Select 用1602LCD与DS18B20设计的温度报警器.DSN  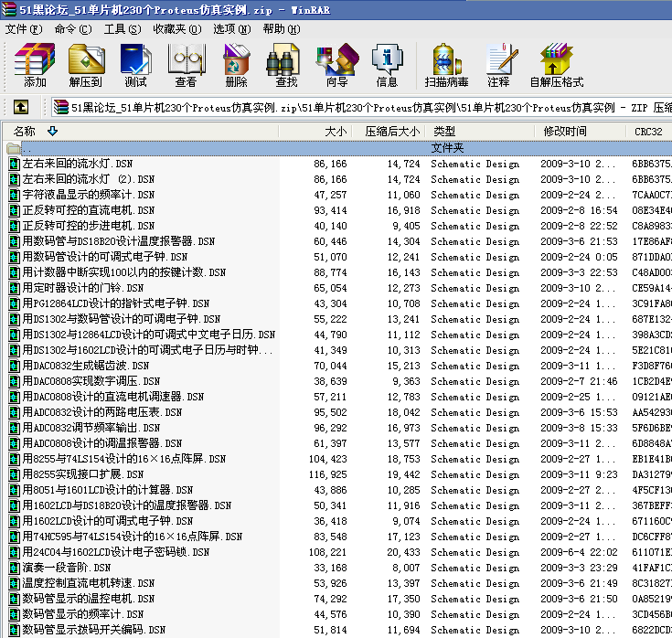(x=127, y=505)
